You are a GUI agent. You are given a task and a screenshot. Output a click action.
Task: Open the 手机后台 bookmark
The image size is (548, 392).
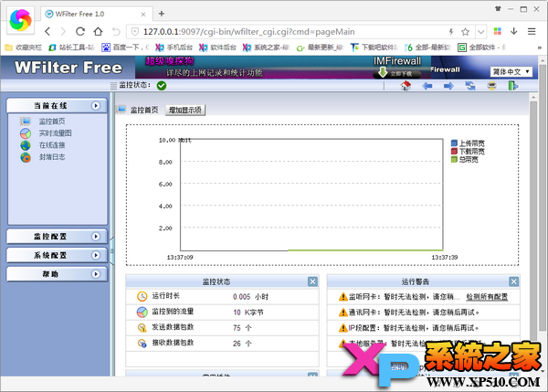coord(174,48)
